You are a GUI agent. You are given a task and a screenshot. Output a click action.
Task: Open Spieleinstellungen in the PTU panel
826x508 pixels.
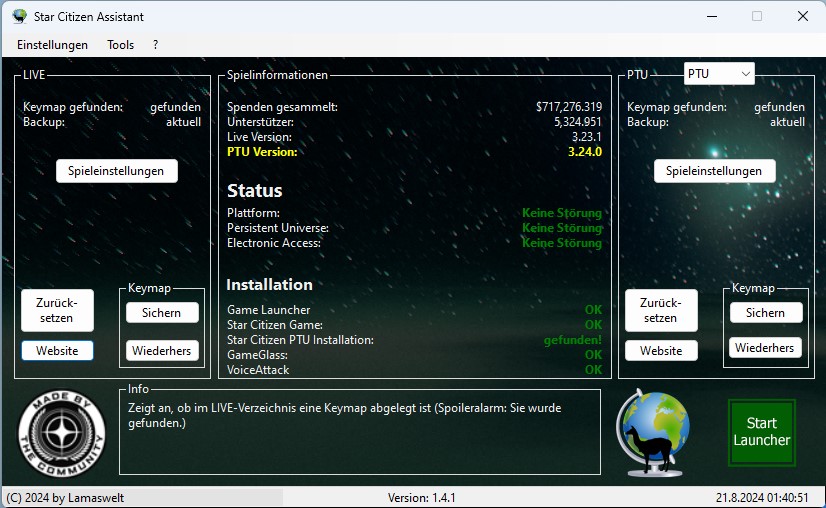click(x=714, y=171)
